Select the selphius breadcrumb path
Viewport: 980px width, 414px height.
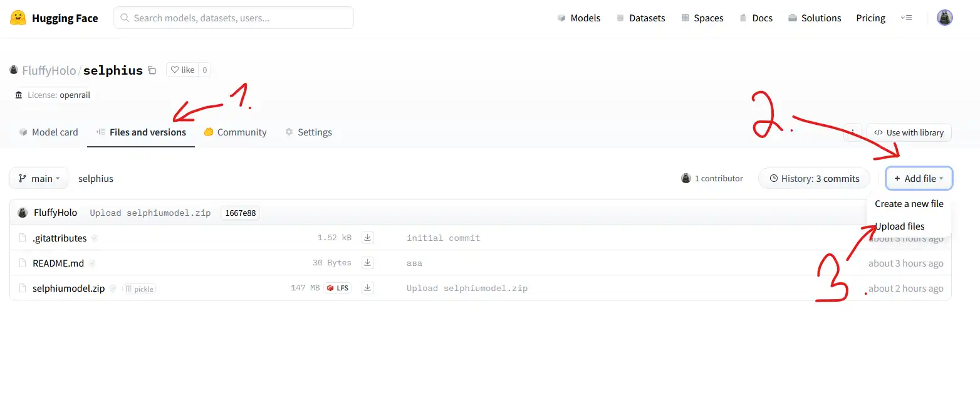pyautogui.click(x=96, y=178)
